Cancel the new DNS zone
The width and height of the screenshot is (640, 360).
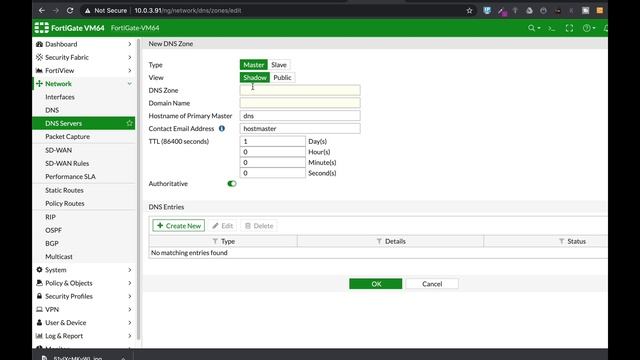432,284
